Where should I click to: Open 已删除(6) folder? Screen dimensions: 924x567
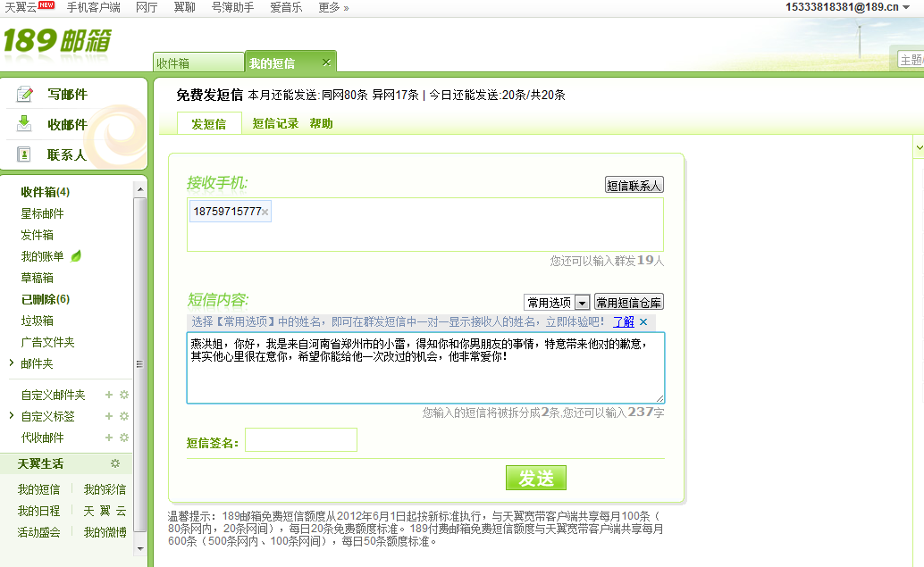point(46,299)
